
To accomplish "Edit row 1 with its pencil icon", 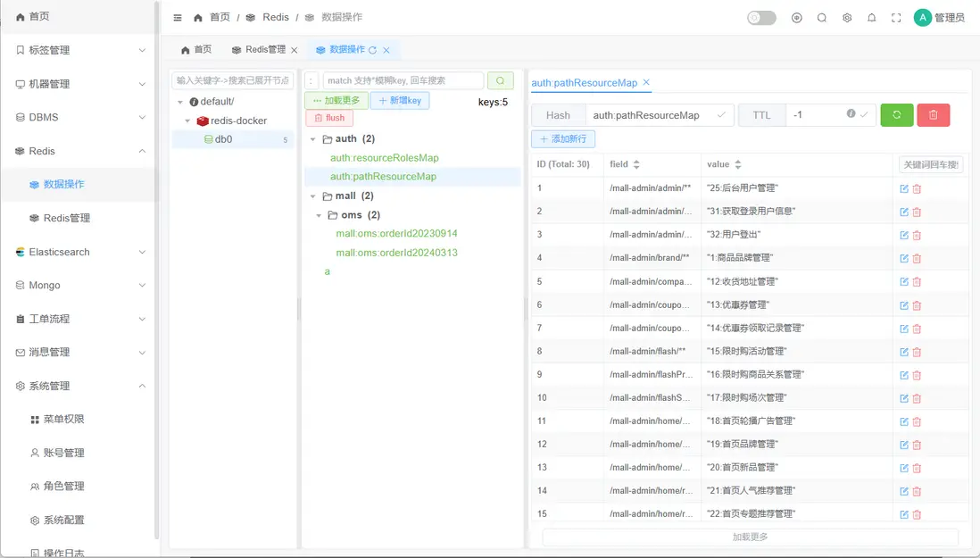I will [904, 188].
